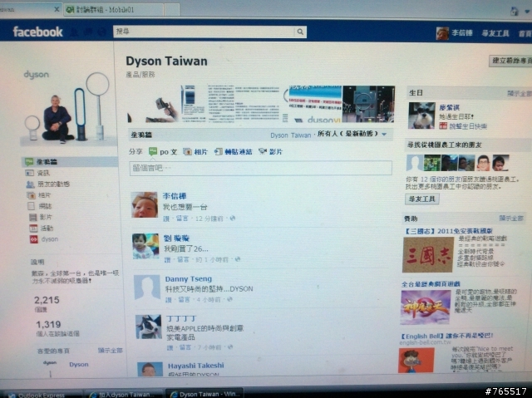532x398 pixels.
Task: Click the birthday gift icon
Action: [443, 126]
